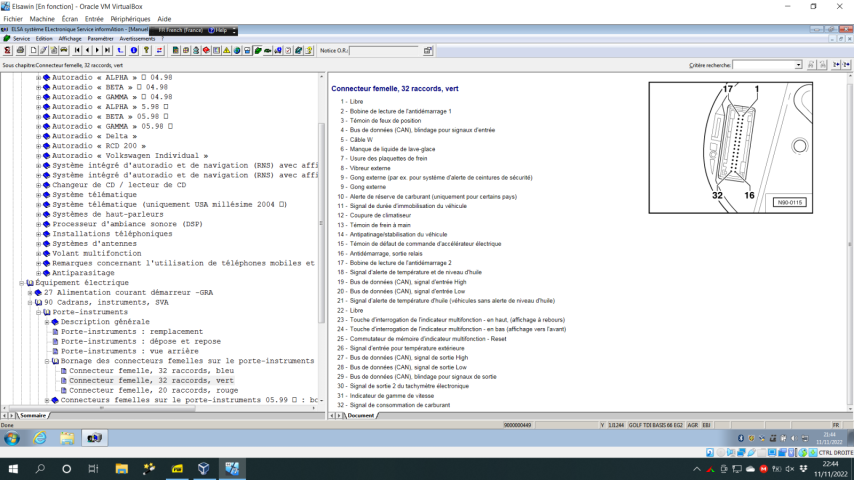Open Internet Explorer in the guest taskbar

click(40, 438)
